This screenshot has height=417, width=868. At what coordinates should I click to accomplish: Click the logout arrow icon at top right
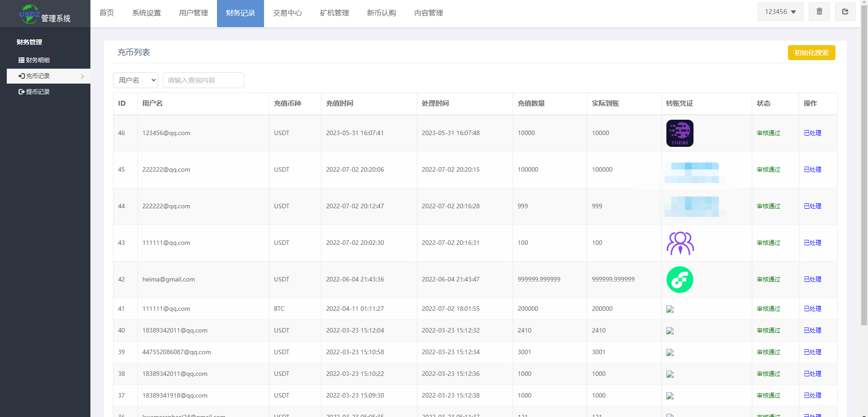845,12
